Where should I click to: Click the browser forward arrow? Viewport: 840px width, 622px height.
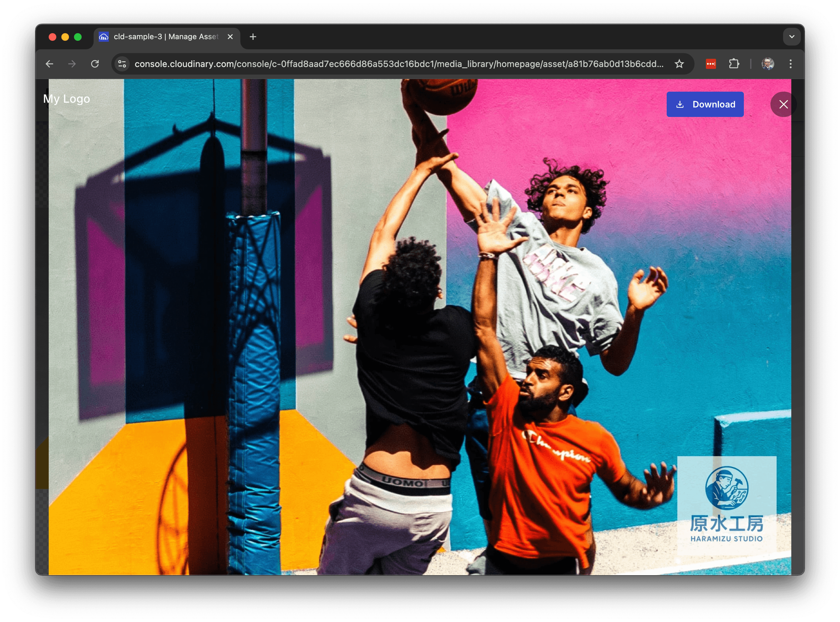72,64
